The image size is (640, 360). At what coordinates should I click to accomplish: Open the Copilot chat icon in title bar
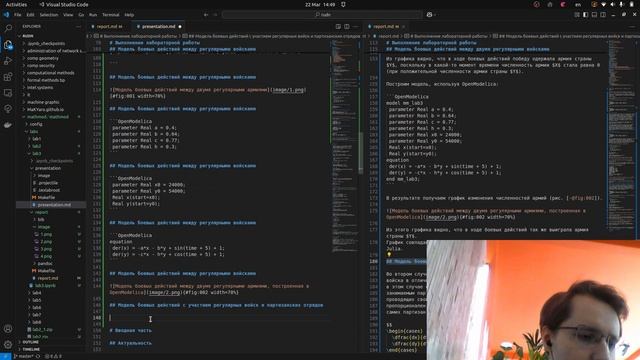click(429, 15)
